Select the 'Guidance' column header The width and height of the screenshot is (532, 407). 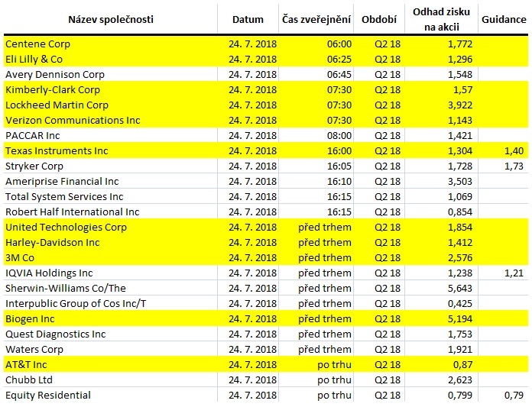504,19
